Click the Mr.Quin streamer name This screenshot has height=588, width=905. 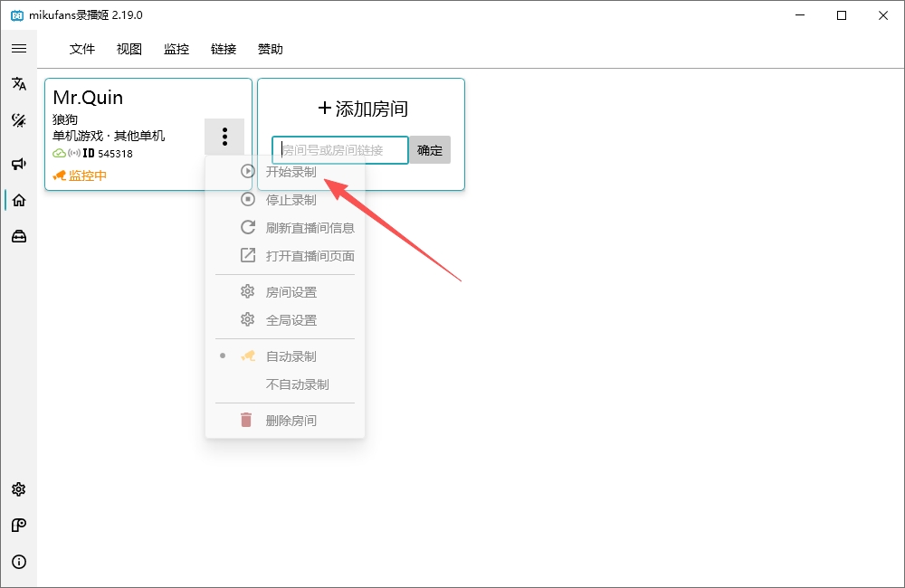88,98
